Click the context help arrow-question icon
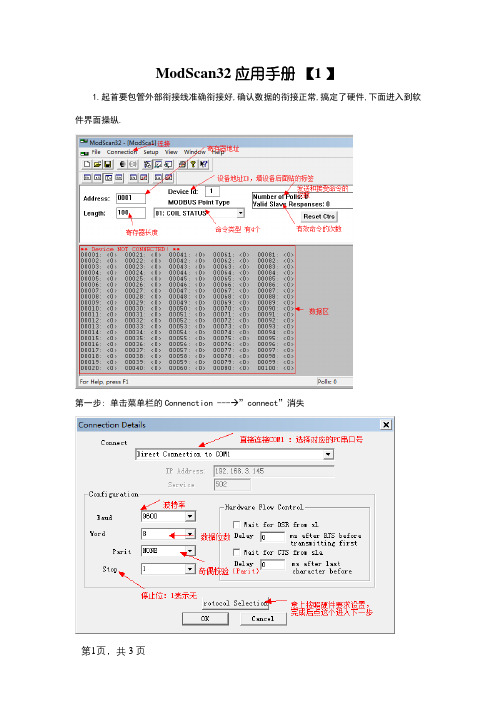Image resolution: width=496 pixels, height=702 pixels. coord(203,164)
